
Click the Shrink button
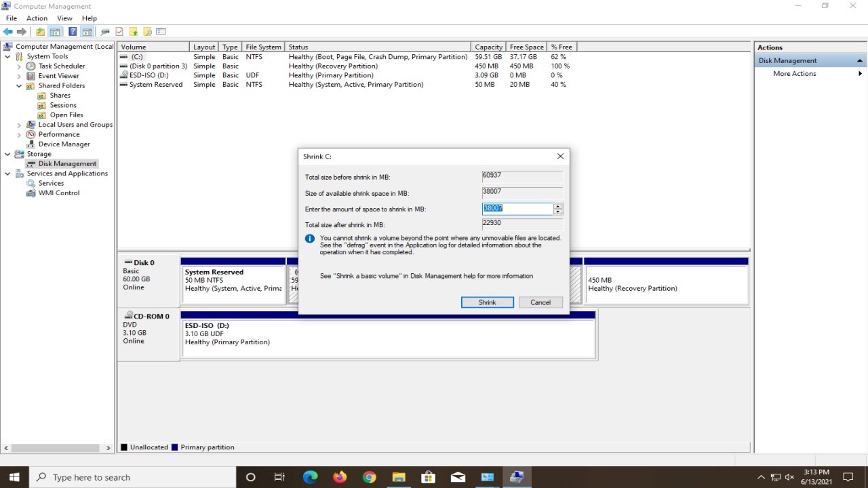point(488,302)
